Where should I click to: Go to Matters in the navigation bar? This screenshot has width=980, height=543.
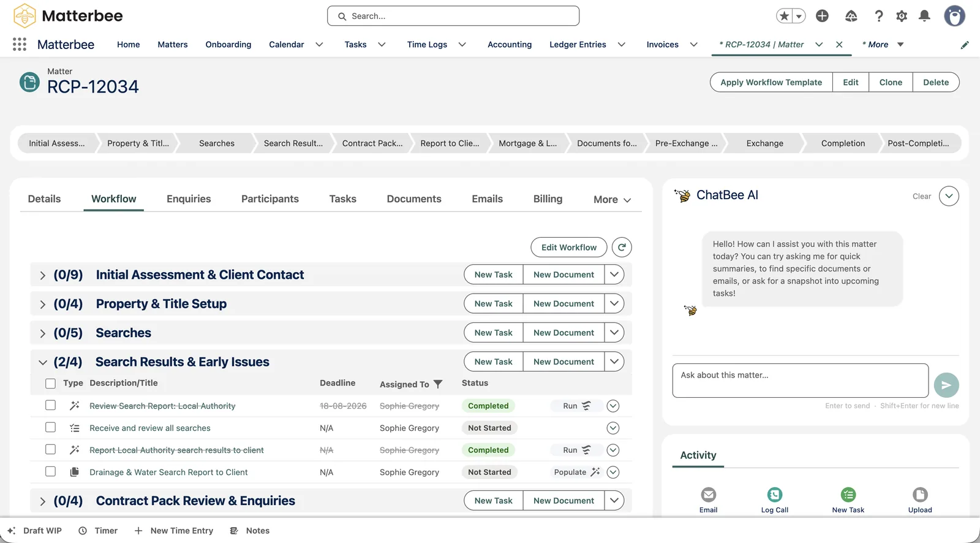173,45
